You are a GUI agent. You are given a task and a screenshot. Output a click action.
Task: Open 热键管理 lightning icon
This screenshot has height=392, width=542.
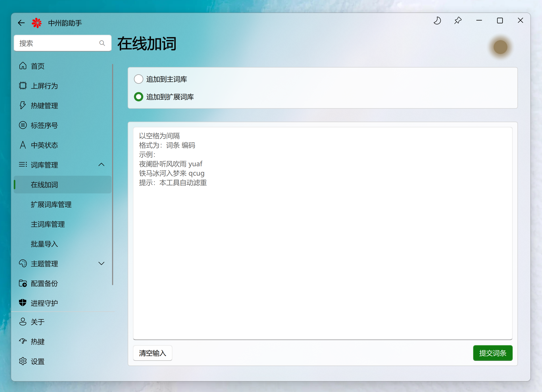tap(23, 105)
